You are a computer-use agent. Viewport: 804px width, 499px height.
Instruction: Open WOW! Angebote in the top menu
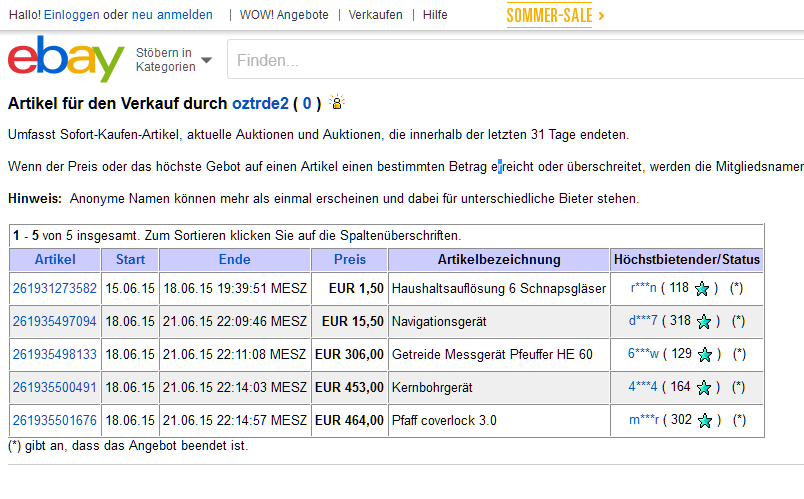click(282, 15)
